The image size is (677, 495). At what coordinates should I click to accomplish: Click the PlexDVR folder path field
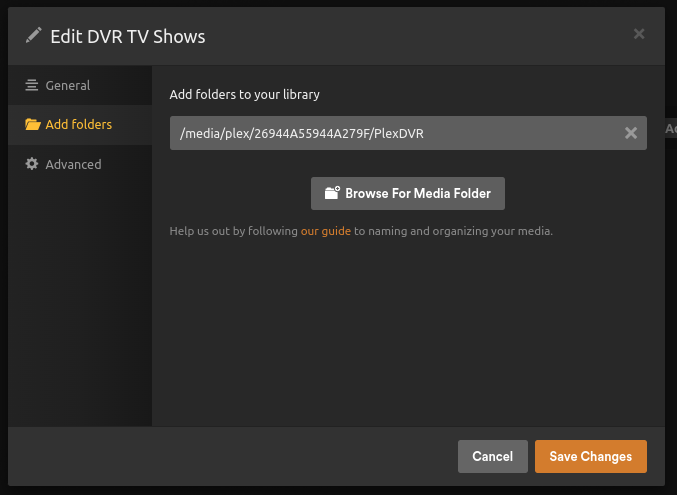pyautogui.click(x=408, y=133)
